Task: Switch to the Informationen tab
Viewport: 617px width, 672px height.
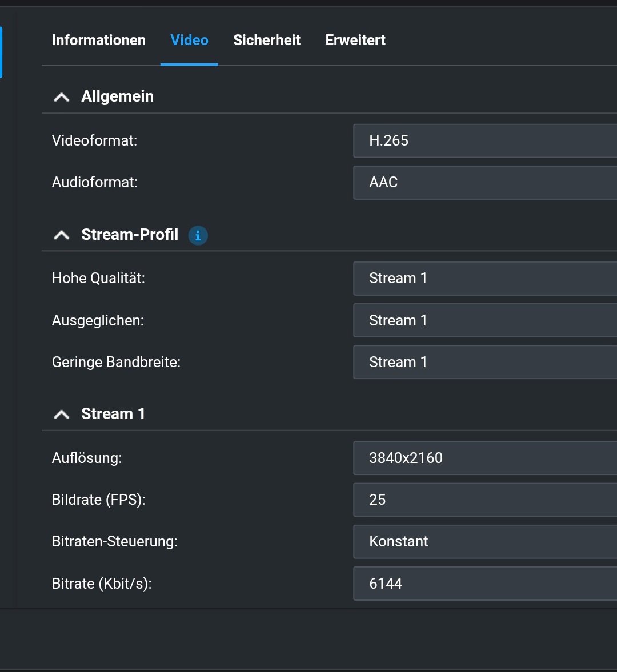Action: click(x=99, y=40)
